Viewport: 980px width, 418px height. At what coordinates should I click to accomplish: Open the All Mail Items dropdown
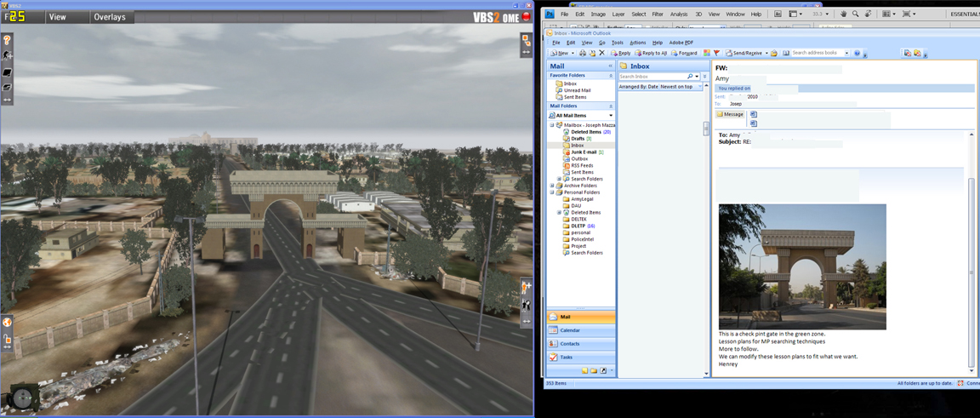click(610, 116)
